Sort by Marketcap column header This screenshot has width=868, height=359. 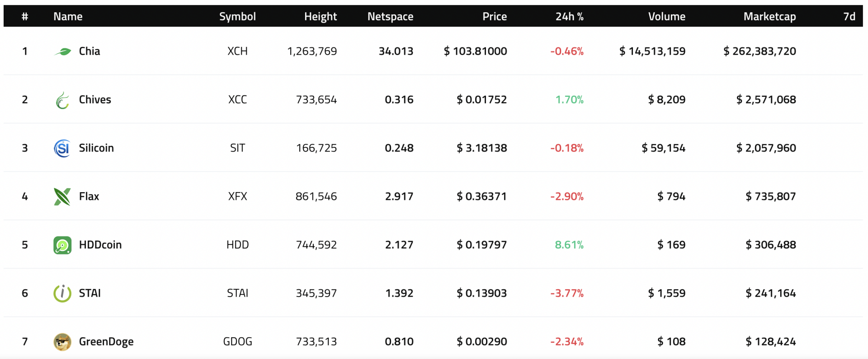click(769, 17)
